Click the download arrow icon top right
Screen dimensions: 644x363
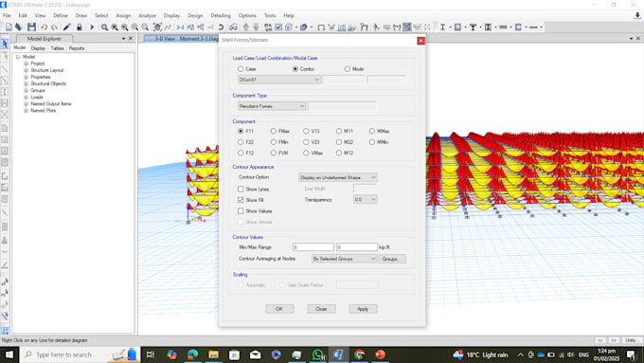coord(637,15)
